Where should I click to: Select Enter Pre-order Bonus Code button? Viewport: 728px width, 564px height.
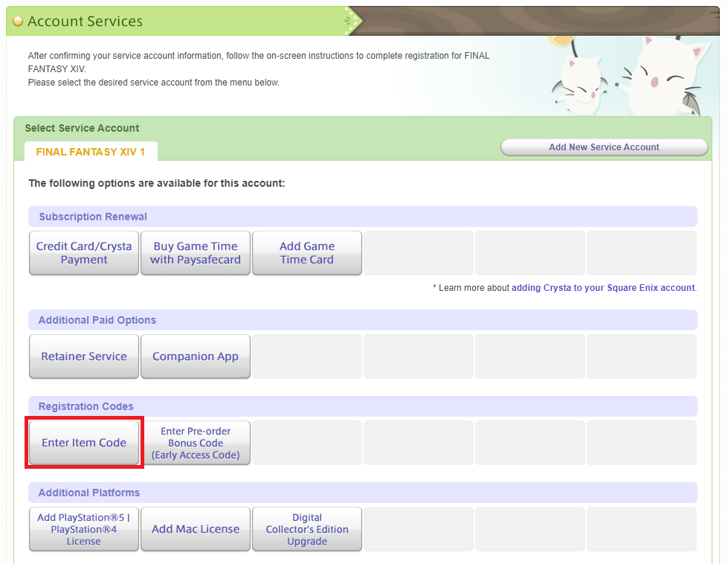(x=196, y=443)
